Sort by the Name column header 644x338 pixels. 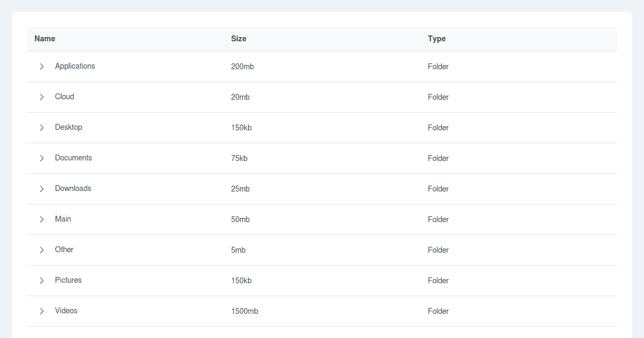click(45, 39)
